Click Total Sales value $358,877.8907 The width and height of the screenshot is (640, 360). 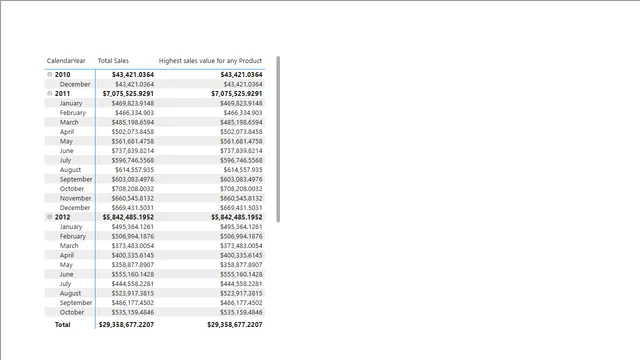point(133,264)
